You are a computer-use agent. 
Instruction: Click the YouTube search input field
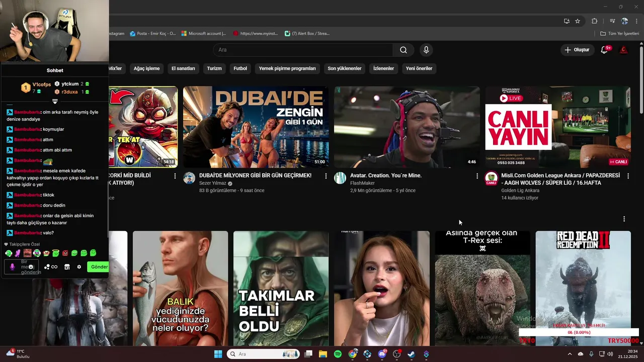[x=303, y=50]
